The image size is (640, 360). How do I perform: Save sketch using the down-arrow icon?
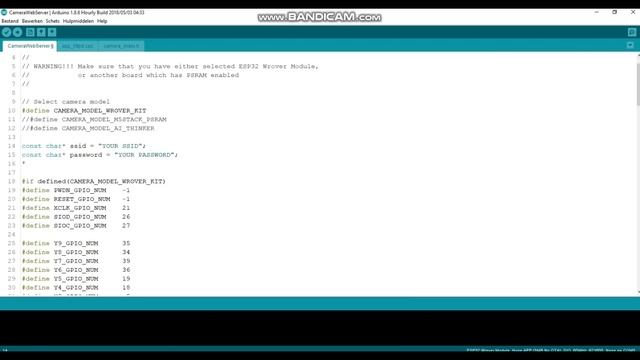coord(52,32)
